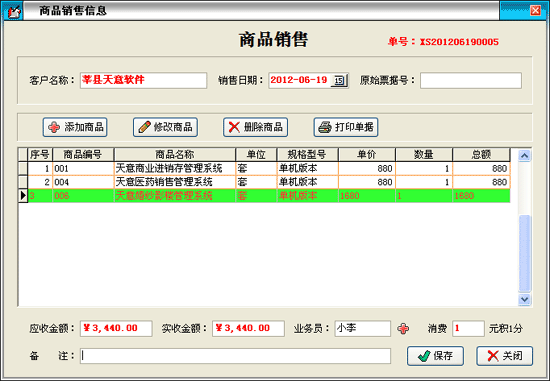The image size is (550, 381).
Task: Click the row selector for row 1
Action: (x=23, y=168)
